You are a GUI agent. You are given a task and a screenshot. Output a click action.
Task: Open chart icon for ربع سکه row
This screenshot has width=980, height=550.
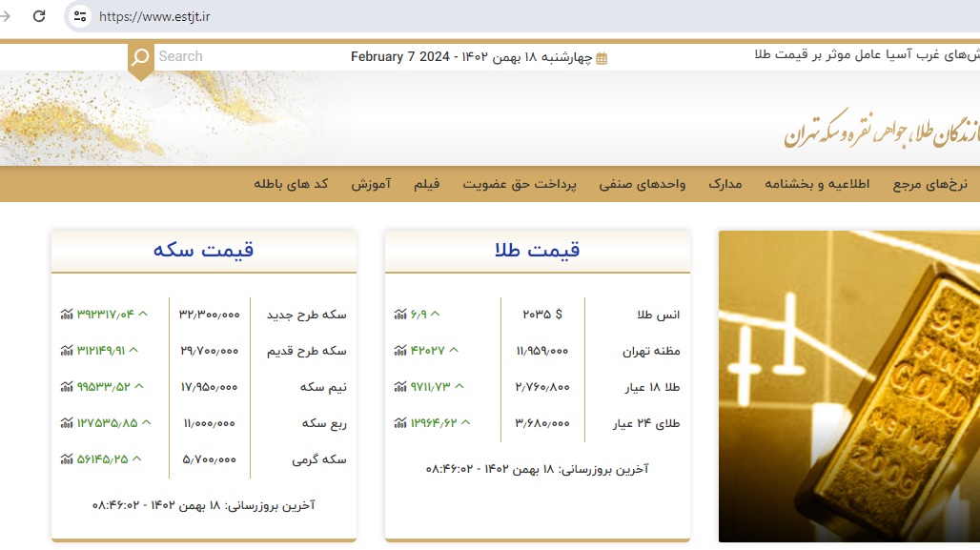click(67, 423)
